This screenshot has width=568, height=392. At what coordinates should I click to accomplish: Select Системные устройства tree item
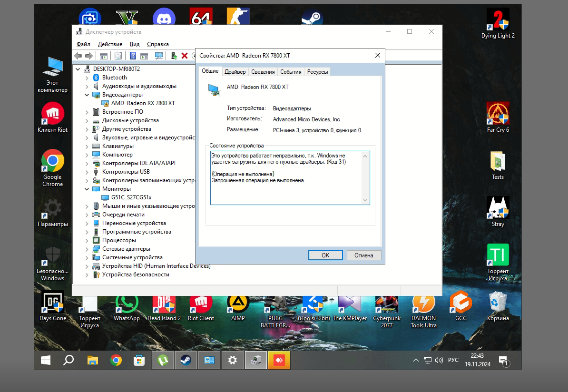coord(132,257)
